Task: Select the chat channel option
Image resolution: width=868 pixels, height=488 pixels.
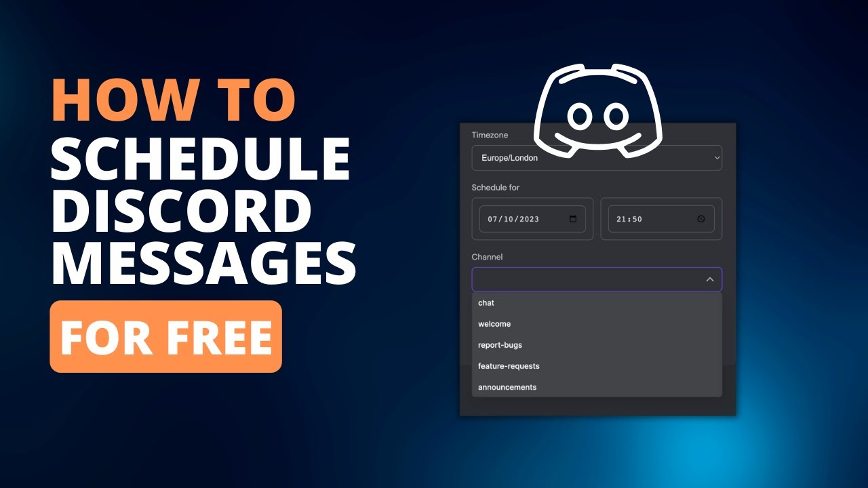Action: (x=597, y=303)
